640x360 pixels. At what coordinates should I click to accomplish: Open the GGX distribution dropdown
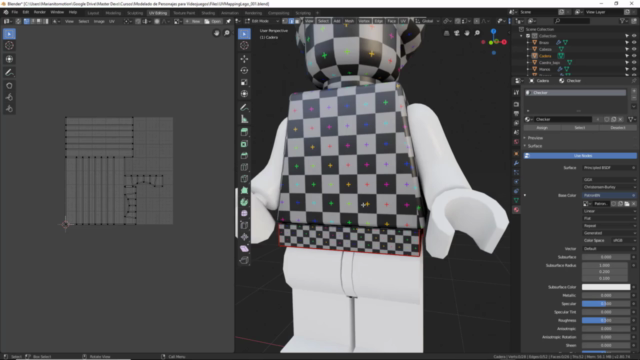(609, 180)
